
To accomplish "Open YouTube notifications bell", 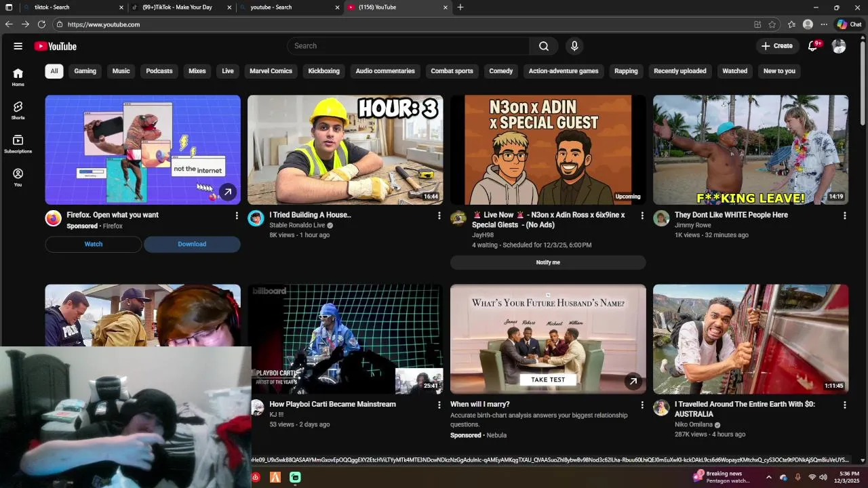I will point(813,46).
